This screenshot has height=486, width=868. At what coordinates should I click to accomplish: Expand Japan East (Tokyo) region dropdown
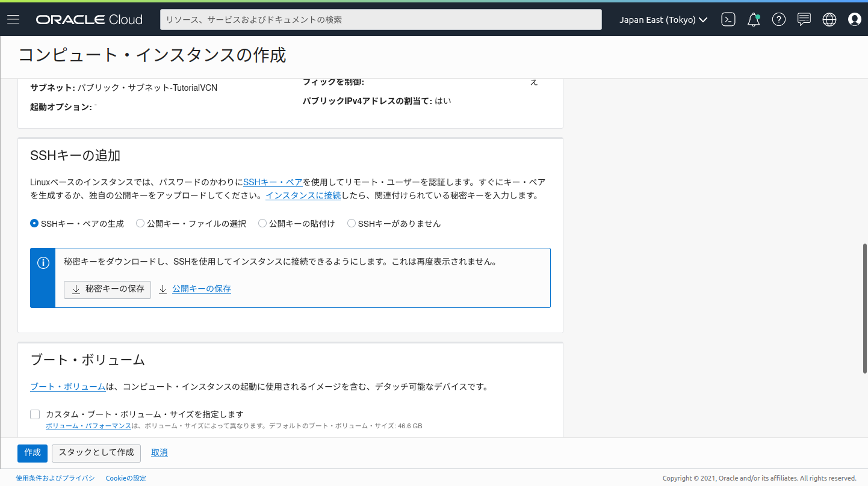click(x=663, y=20)
